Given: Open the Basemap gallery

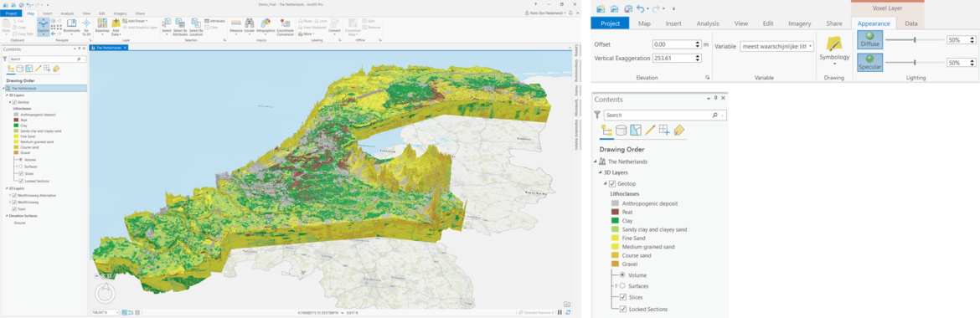Looking at the screenshot, I should 102,26.
